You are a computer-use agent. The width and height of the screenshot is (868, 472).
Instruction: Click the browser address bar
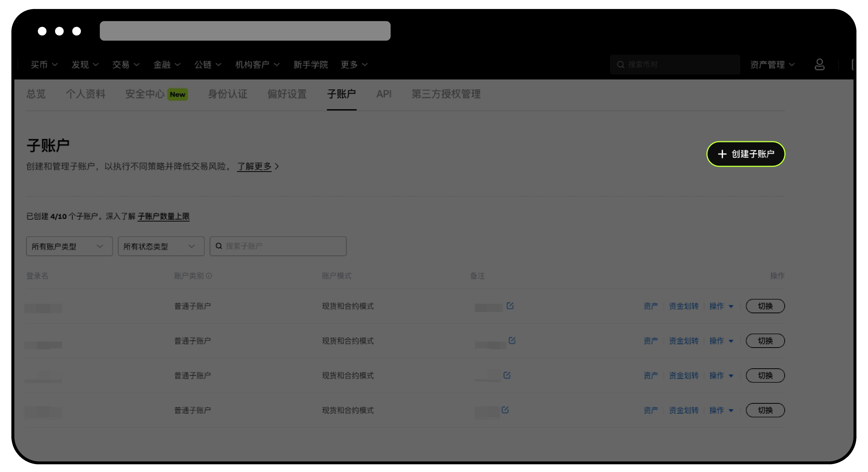pos(245,31)
